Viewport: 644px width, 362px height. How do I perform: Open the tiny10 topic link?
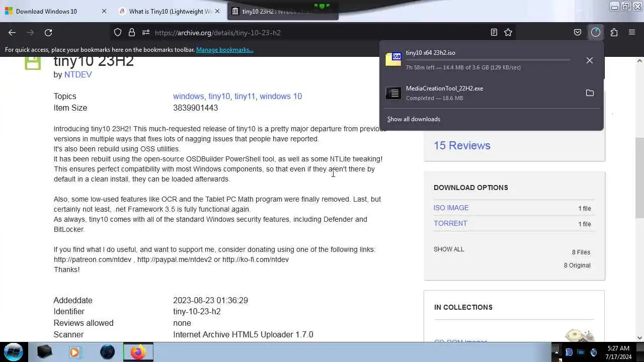coord(219,96)
